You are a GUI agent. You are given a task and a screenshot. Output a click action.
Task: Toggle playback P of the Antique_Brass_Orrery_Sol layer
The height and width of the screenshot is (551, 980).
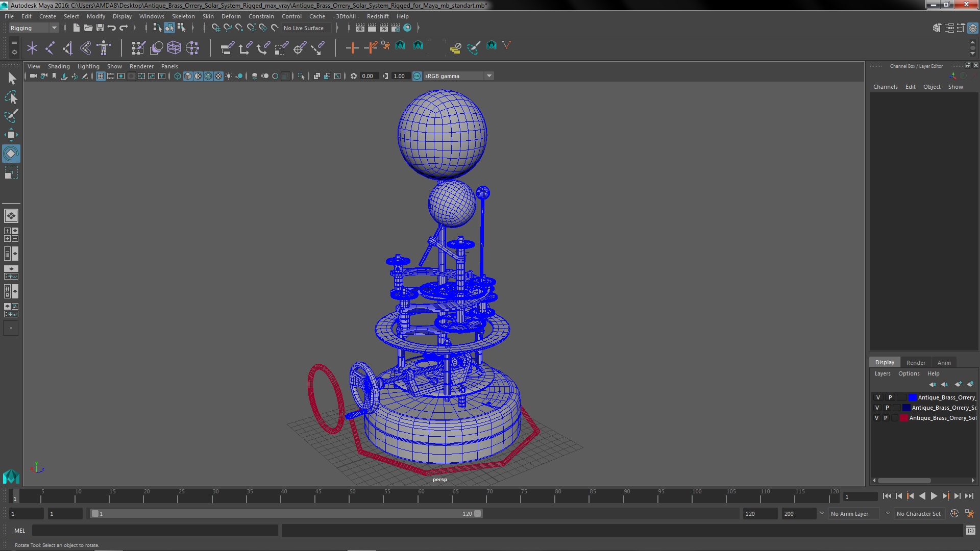tap(886, 418)
